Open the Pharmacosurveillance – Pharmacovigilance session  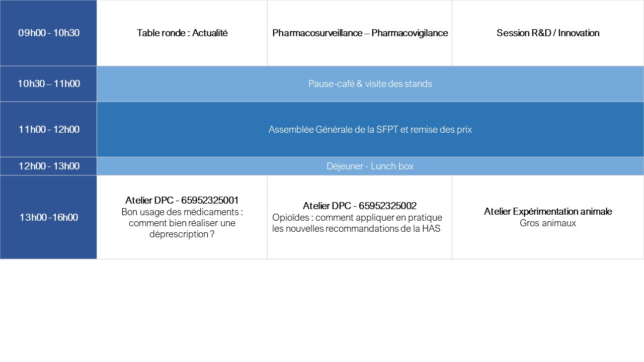tap(360, 33)
